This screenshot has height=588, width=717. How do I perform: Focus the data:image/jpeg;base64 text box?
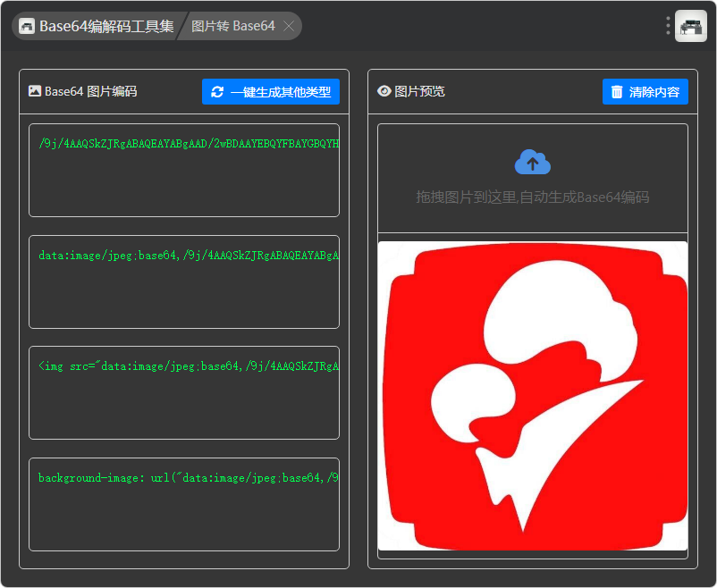(184, 281)
